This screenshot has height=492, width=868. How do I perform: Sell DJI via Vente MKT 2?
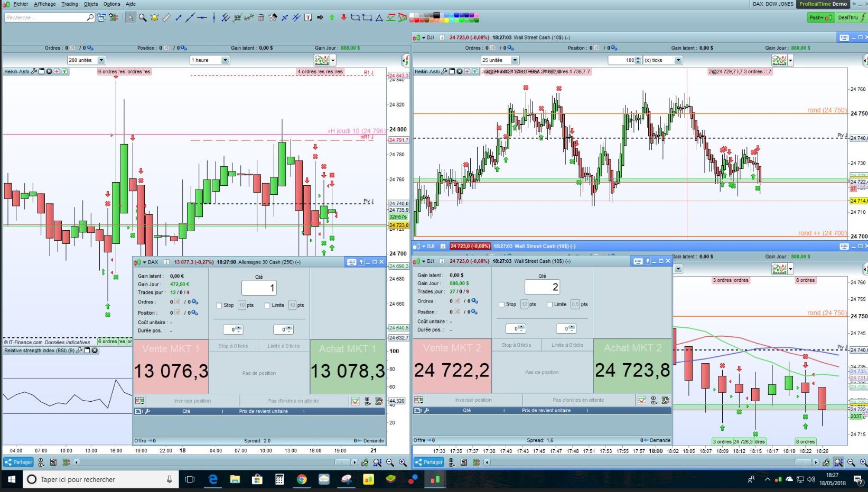click(x=452, y=366)
